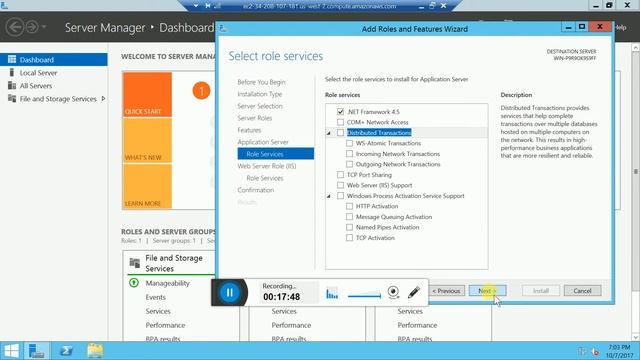The height and width of the screenshot is (360, 640).
Task: Click the All Servers icon
Action: pyautogui.click(x=12, y=85)
